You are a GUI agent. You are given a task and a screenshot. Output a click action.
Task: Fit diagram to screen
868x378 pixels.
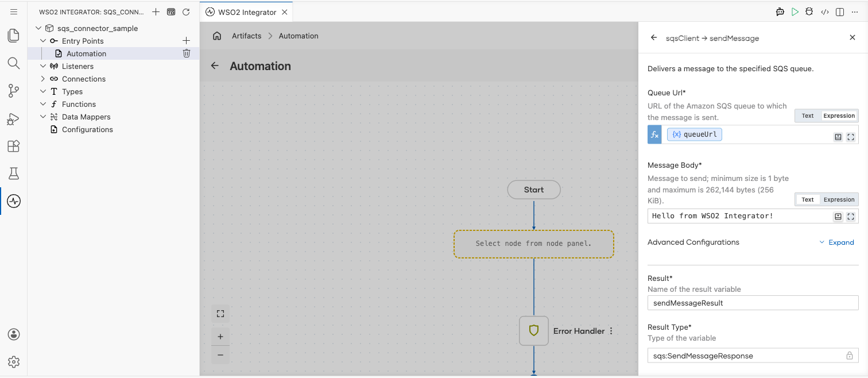click(220, 314)
